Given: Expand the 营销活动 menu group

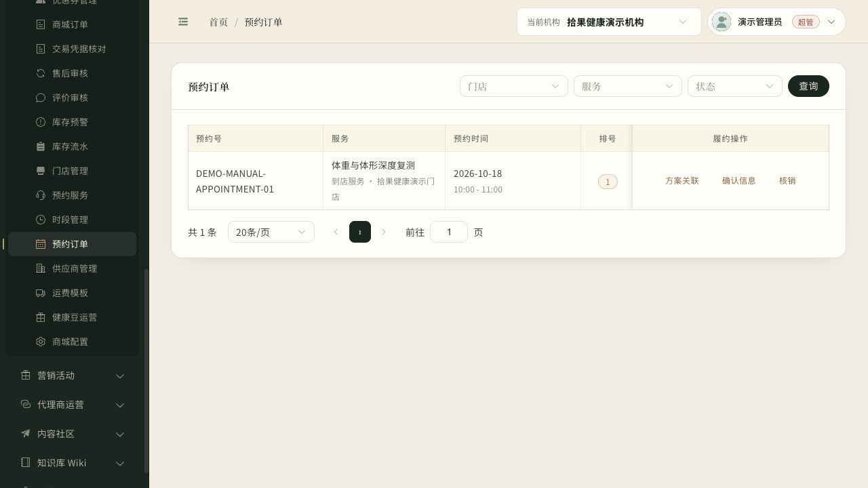Looking at the screenshot, I should point(72,375).
